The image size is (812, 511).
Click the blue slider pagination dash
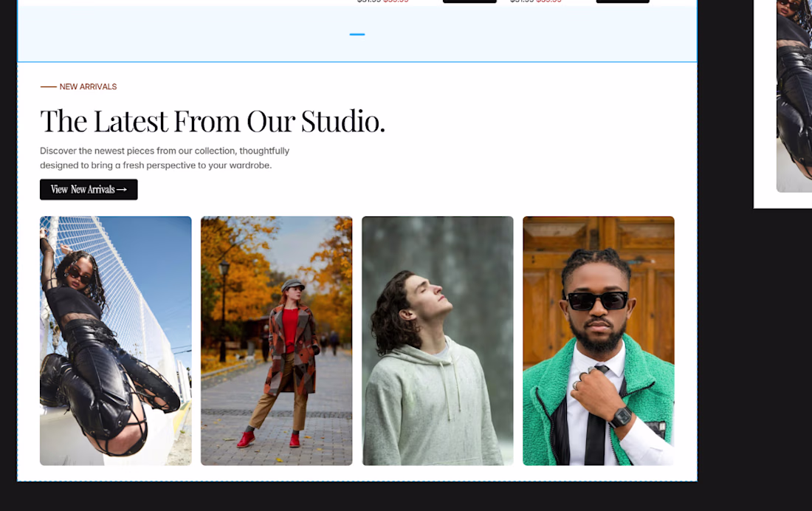357,34
